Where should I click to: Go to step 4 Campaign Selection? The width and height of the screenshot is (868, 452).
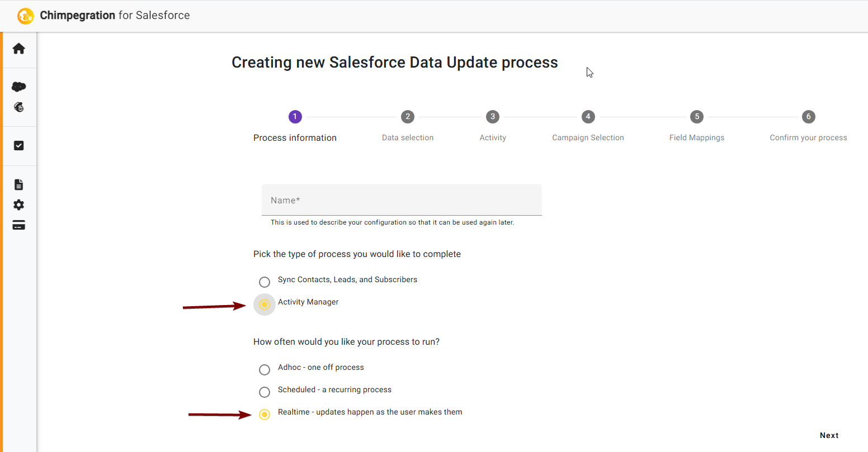click(x=588, y=127)
